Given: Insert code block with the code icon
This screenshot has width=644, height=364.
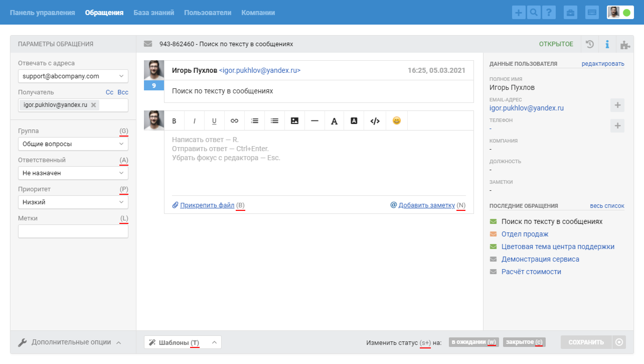Looking at the screenshot, I should [x=375, y=121].
